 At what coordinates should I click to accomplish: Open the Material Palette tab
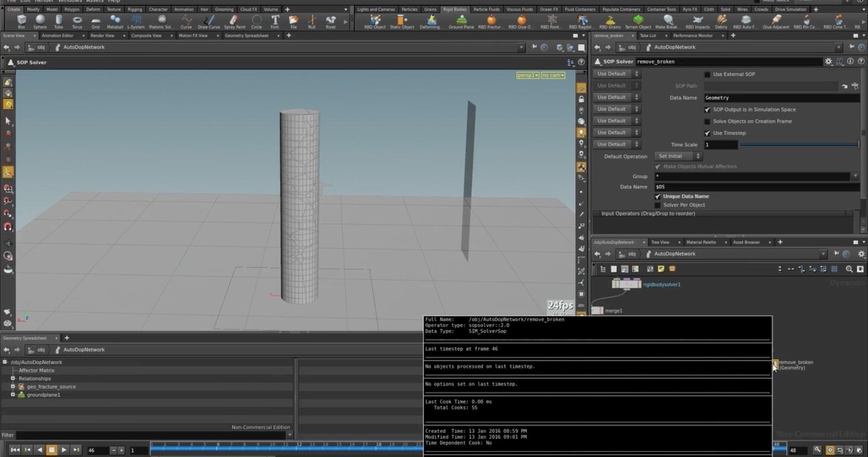pos(701,242)
